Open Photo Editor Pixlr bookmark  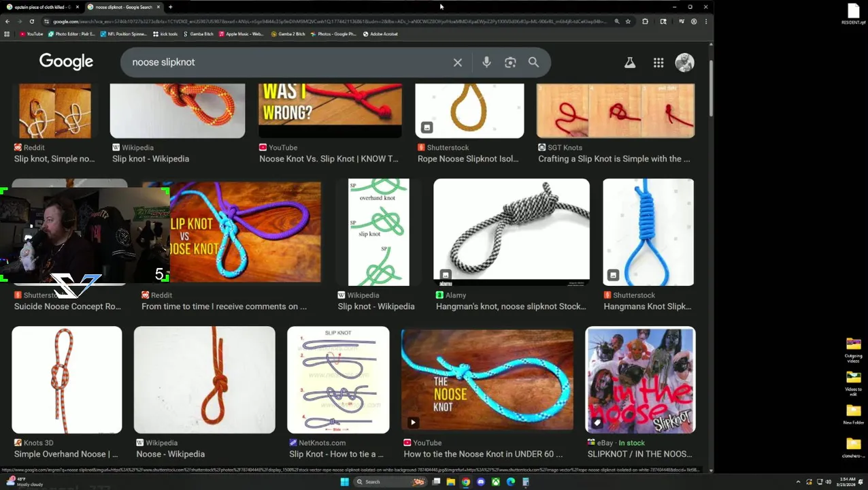pos(71,34)
